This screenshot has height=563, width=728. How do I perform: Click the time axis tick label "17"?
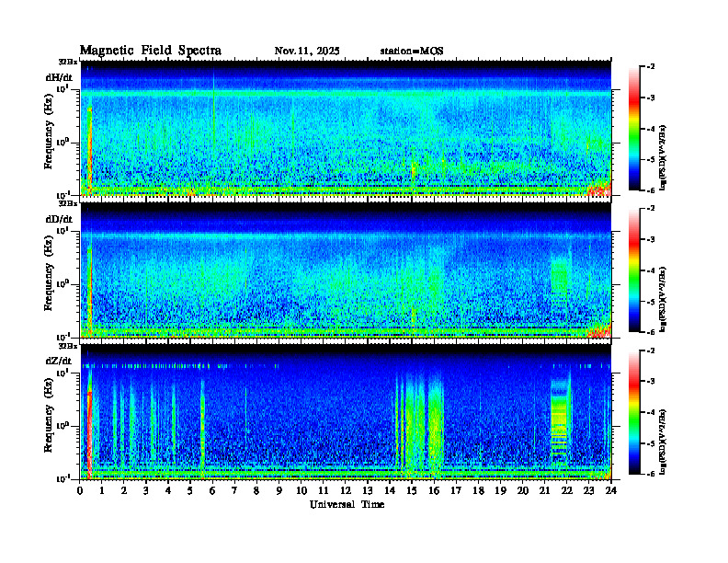457,490
